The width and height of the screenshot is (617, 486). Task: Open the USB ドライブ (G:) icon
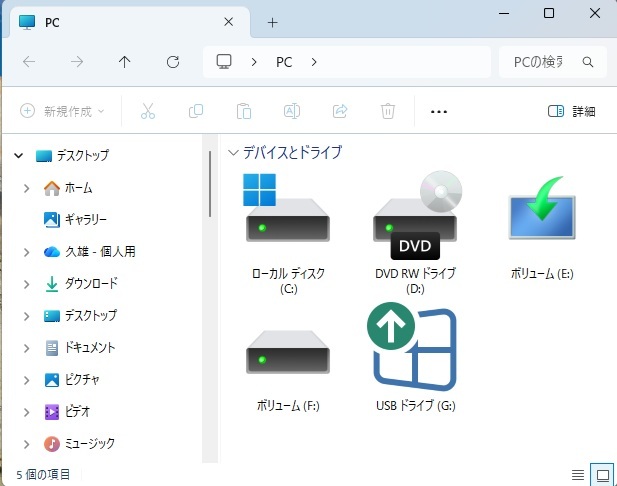pos(412,346)
